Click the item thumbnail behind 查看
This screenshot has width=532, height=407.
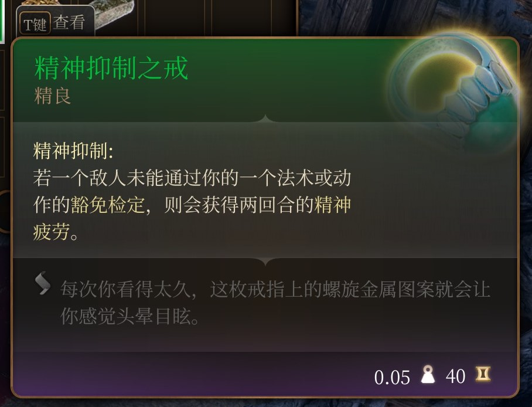pyautogui.click(x=112, y=13)
